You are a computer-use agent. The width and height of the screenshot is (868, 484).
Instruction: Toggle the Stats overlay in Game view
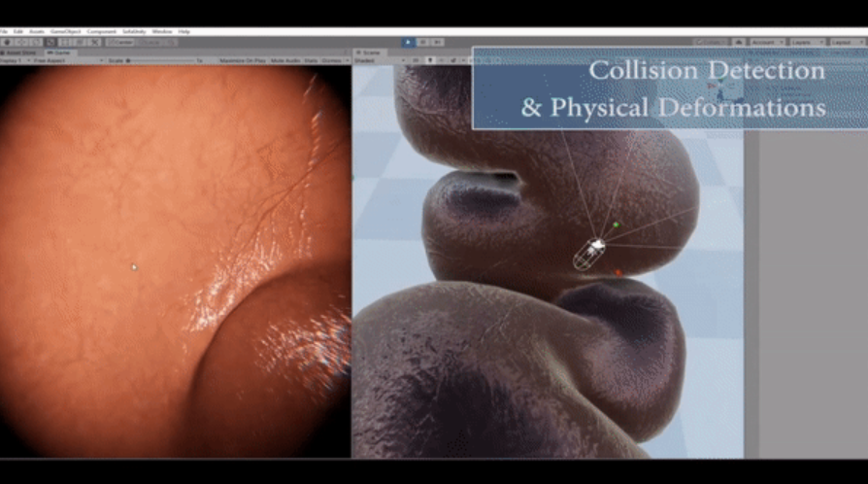312,60
